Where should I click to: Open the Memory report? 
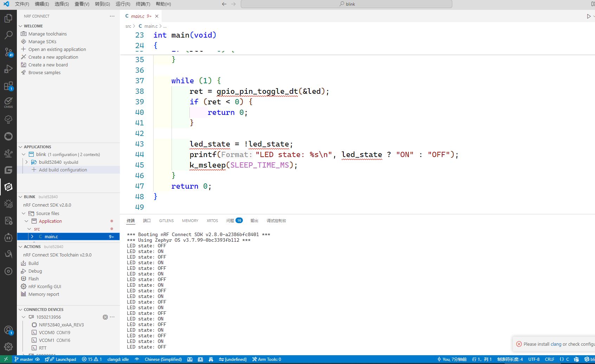44,294
